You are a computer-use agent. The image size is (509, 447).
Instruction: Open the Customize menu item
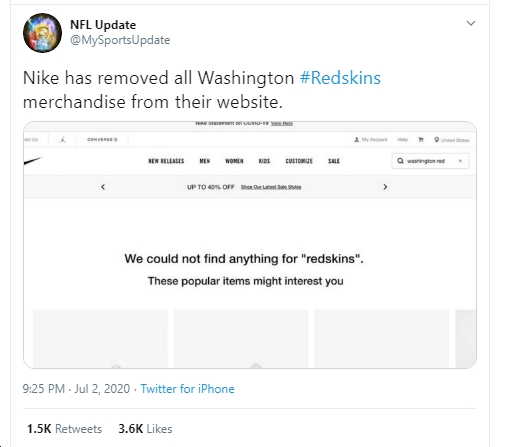(x=299, y=161)
